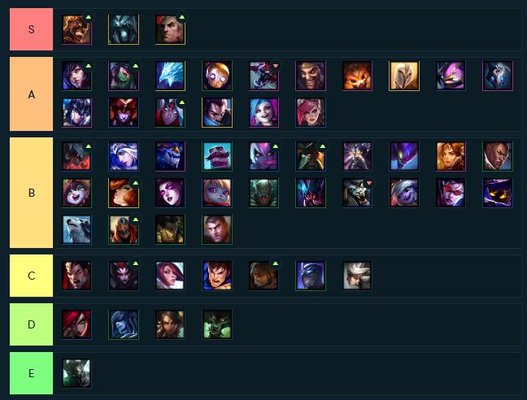Click the Anivia ice bird champion icon

coord(170,76)
